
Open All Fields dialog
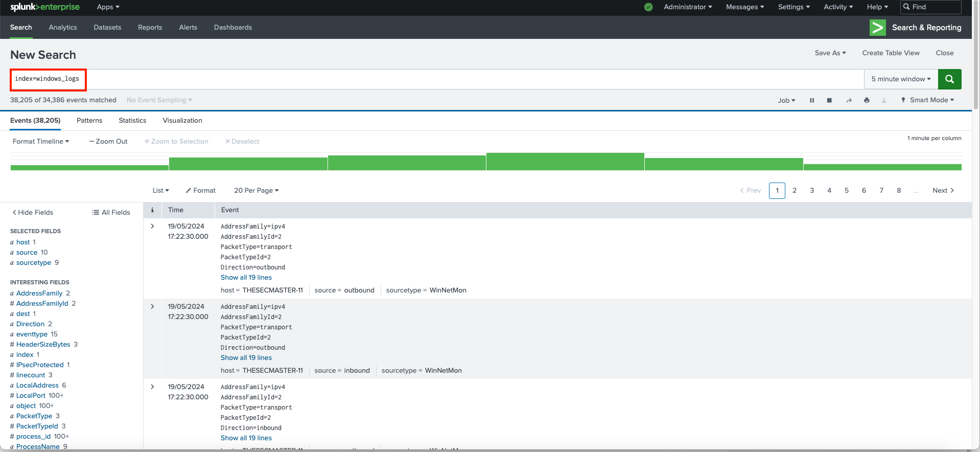tap(111, 213)
